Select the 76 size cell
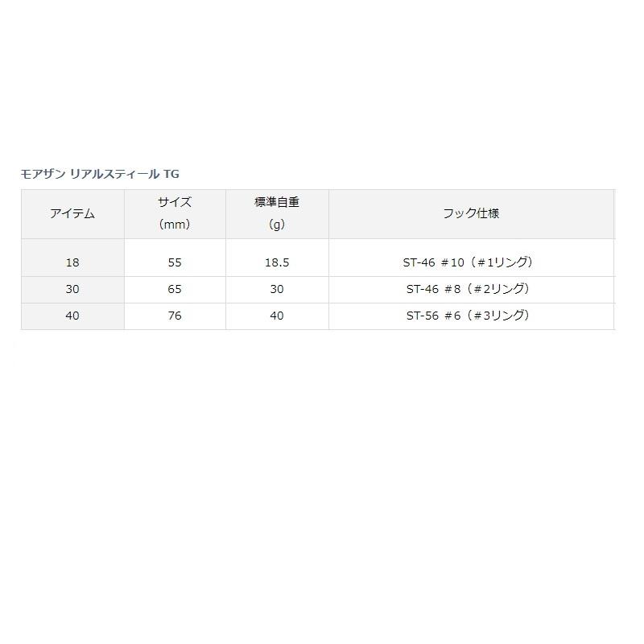Screen dimensions: 644x644 (175, 316)
